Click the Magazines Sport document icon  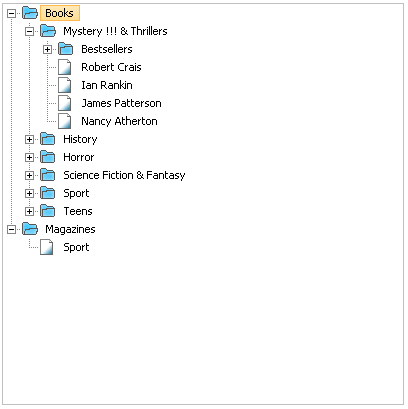(47, 247)
